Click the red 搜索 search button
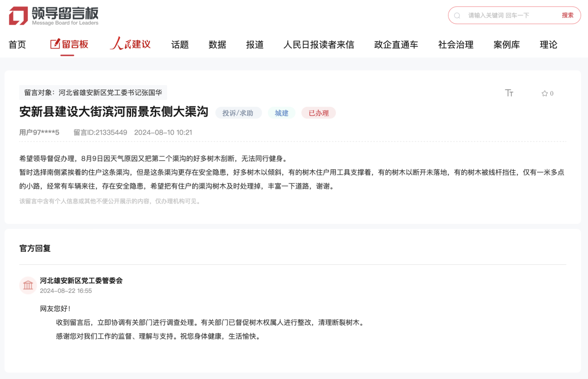 coord(568,15)
